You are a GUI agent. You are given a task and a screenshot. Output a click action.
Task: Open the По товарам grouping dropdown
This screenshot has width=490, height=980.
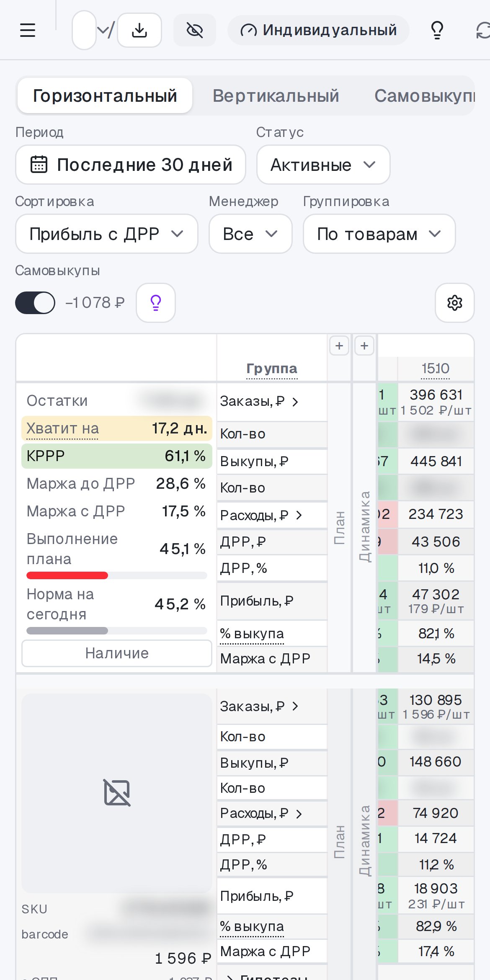tap(379, 234)
